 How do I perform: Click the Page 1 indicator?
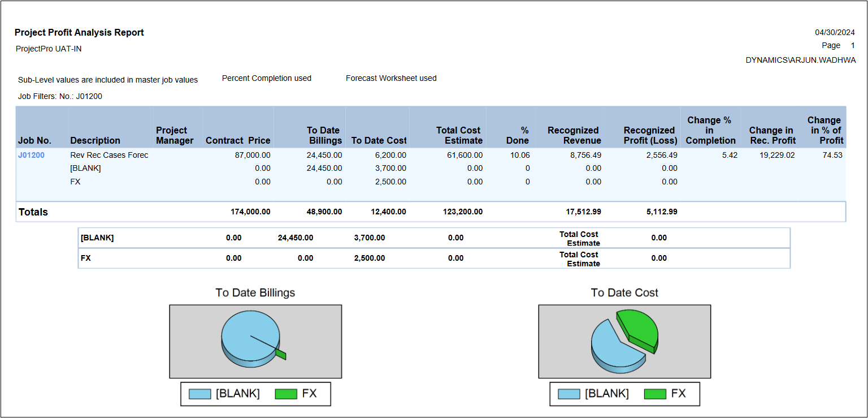click(x=839, y=46)
